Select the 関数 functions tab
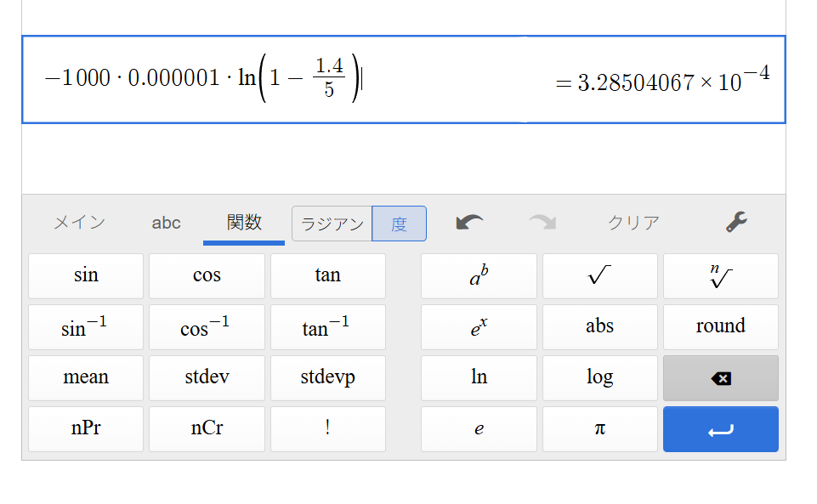Viewport: 817px width, 504px height. click(x=244, y=223)
